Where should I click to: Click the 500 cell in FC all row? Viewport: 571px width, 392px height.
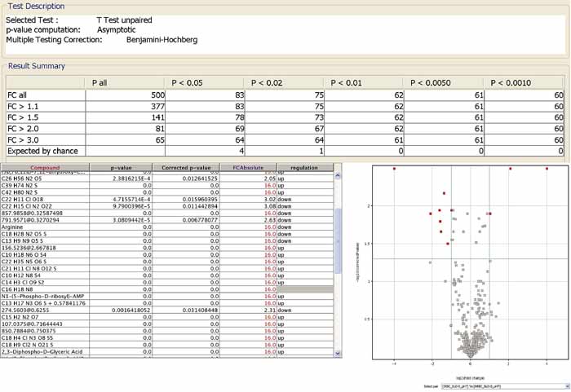click(125, 95)
